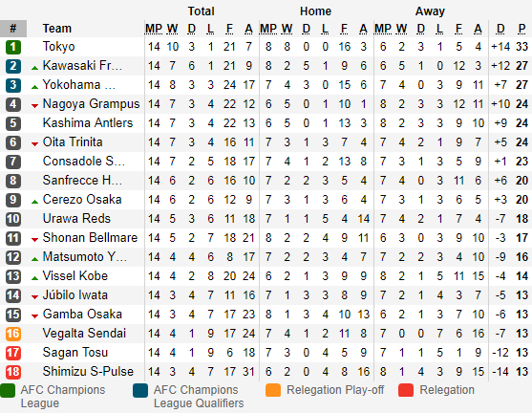
Task: Click the red rank 18 badge
Action: click(13, 372)
